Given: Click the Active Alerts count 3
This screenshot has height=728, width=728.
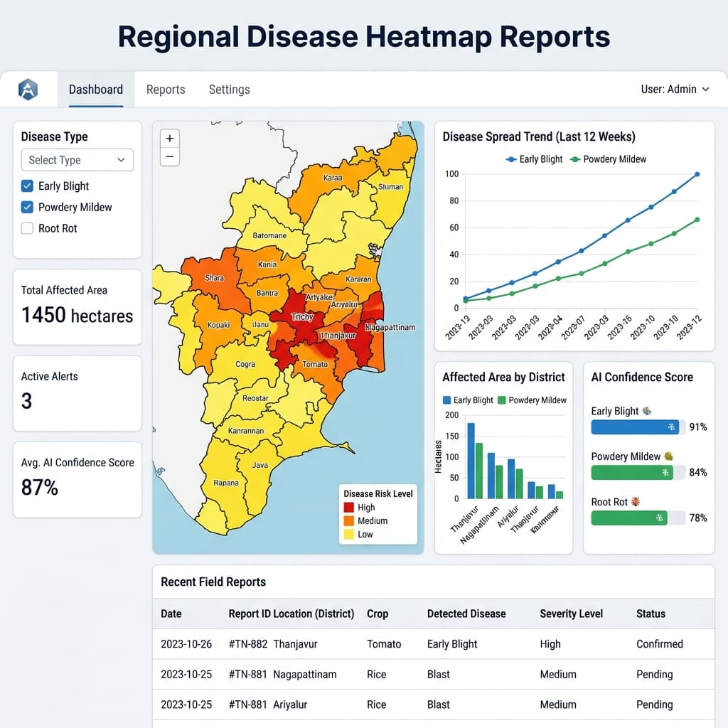Looking at the screenshot, I should pos(26,401).
